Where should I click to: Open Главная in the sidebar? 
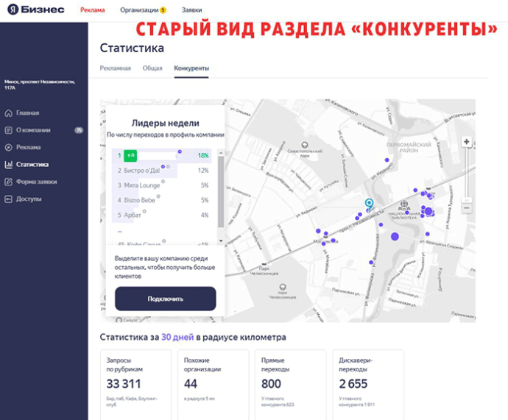click(27, 113)
